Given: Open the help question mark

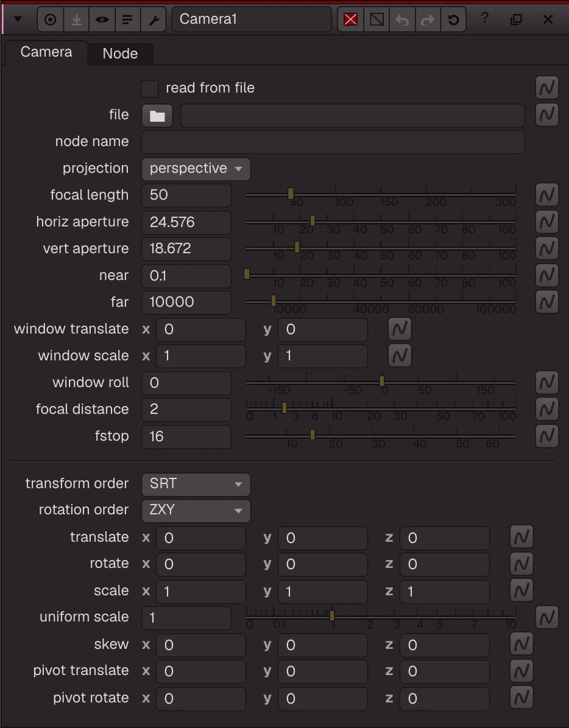Looking at the screenshot, I should click(484, 19).
